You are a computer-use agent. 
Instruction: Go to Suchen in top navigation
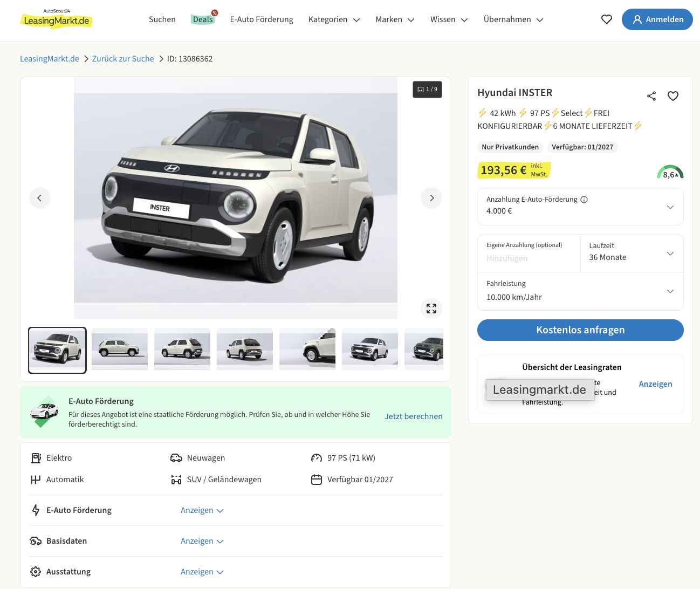pos(162,19)
